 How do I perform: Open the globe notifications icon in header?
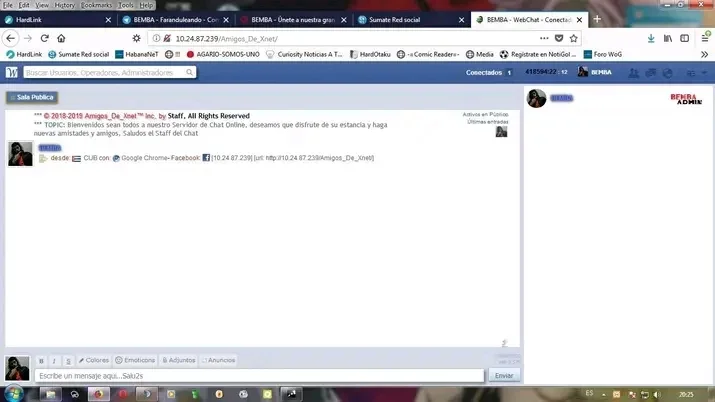[x=668, y=72]
